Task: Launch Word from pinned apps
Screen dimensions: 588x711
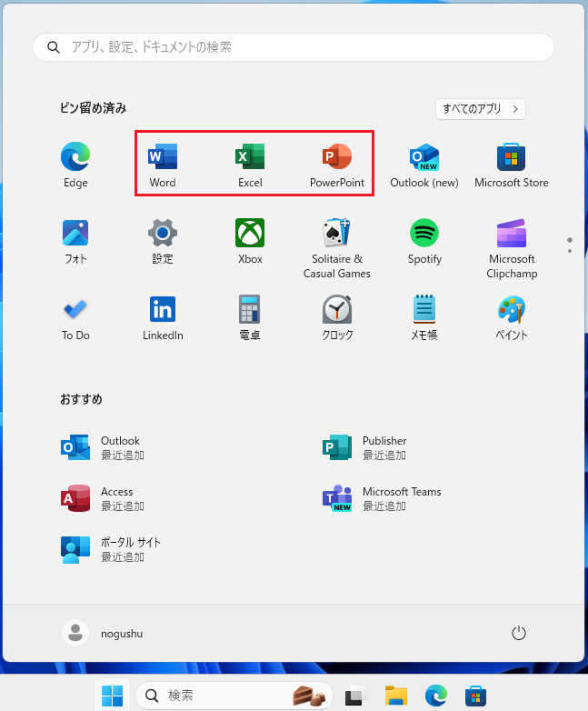Action: click(x=163, y=165)
